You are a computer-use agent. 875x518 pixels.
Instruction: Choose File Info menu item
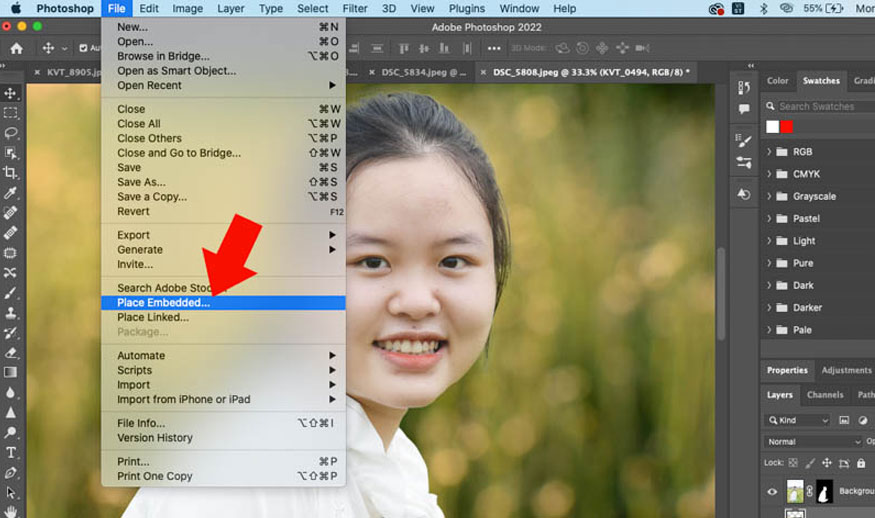223,423
